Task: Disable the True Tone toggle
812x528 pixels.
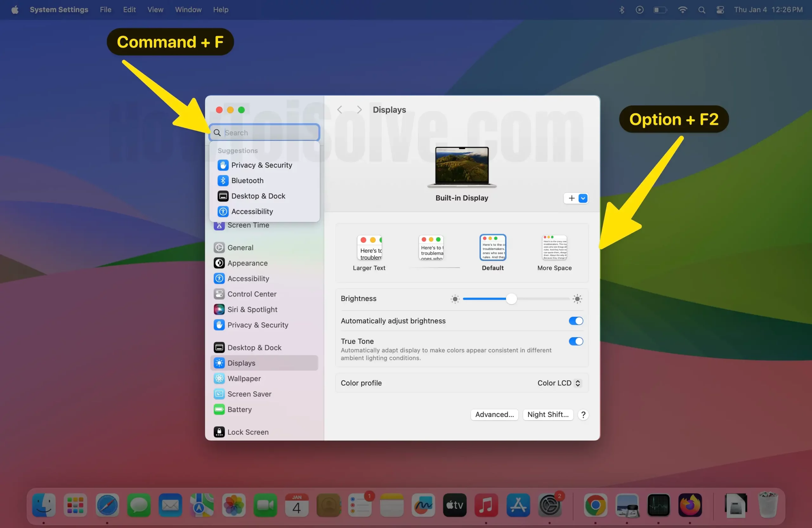Action: (575, 342)
